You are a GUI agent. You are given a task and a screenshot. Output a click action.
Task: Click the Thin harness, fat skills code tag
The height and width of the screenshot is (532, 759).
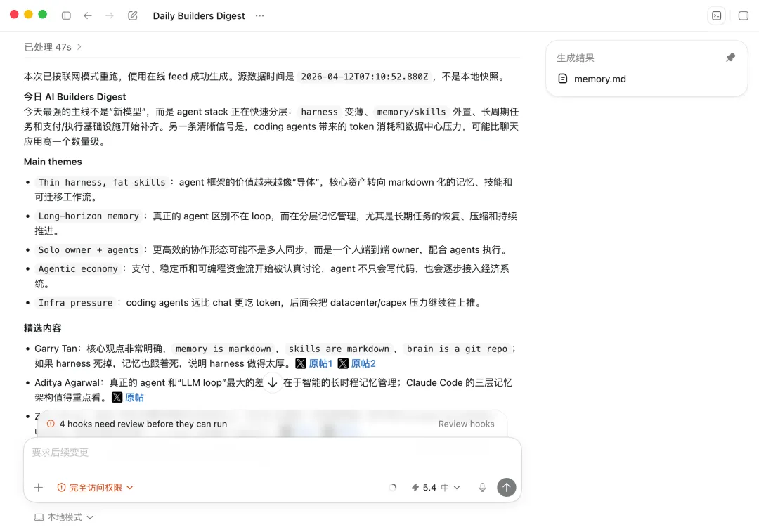tap(102, 183)
